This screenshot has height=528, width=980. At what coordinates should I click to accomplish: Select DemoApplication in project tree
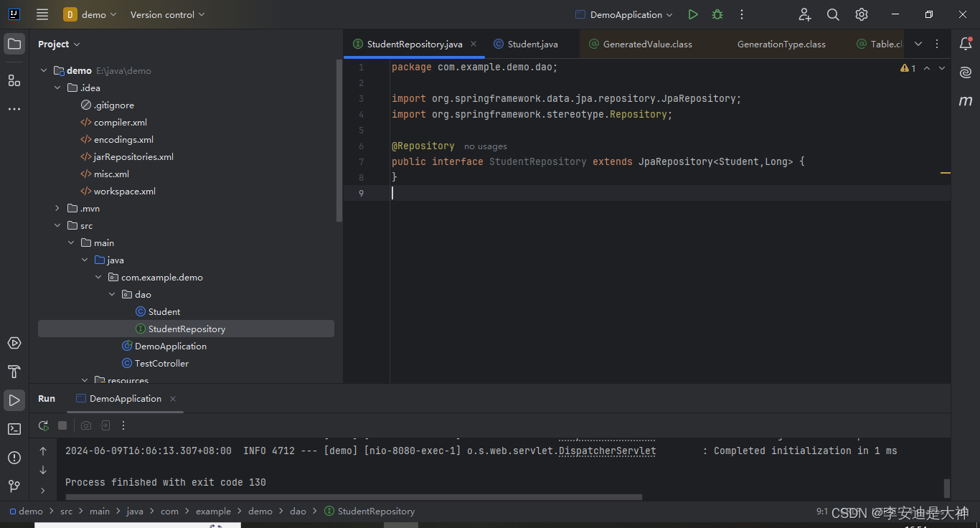pos(171,346)
